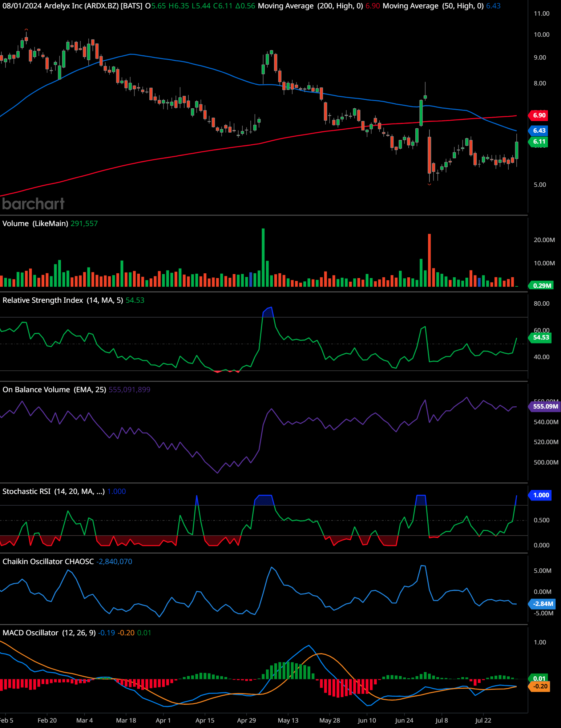Click the 50-day moving average 6.43 price tag
The height and width of the screenshot is (728, 561).
538,130
